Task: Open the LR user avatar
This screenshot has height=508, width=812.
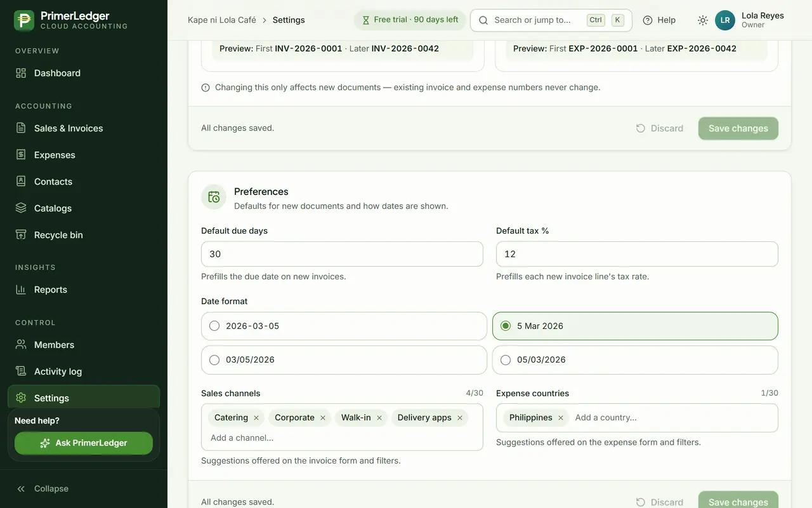Action: (725, 20)
